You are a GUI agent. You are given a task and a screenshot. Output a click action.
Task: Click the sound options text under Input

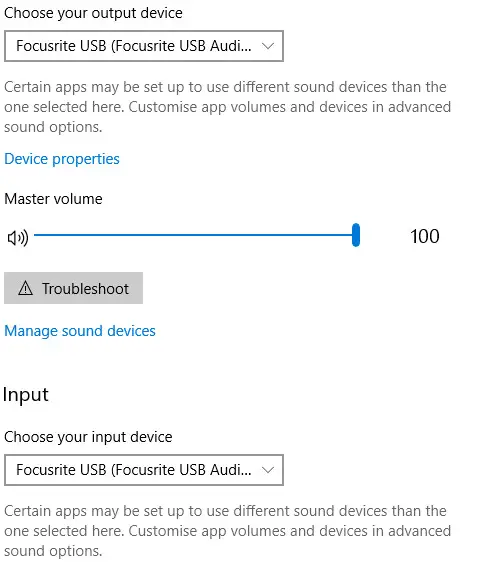pyautogui.click(x=53, y=551)
